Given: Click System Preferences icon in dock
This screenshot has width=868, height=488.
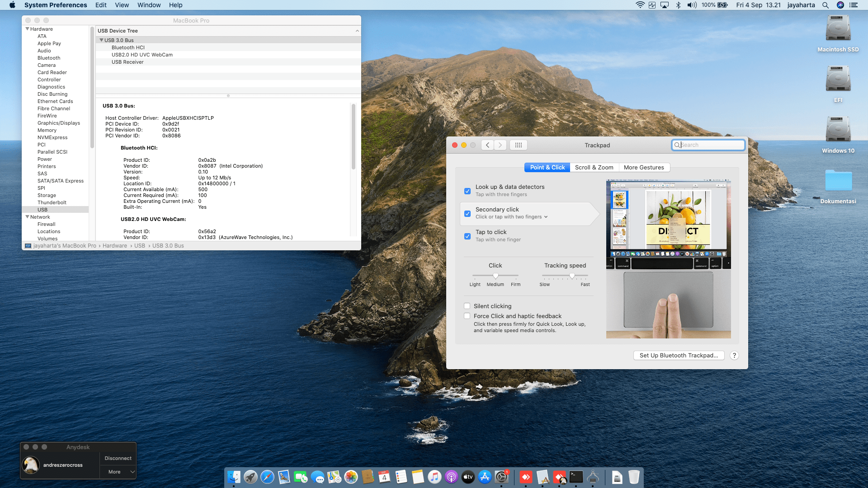Looking at the screenshot, I should [501, 477].
